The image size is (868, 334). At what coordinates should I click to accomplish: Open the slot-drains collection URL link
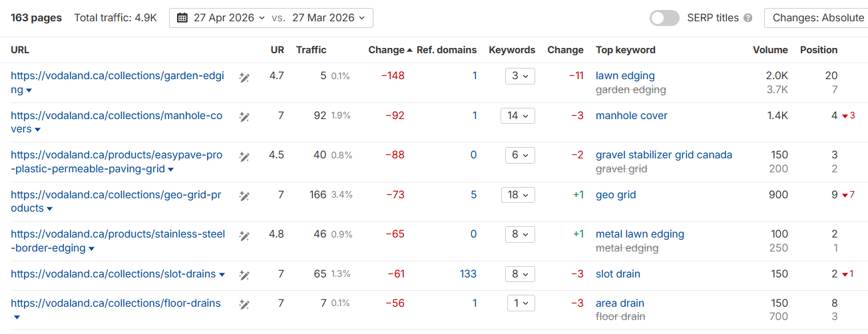[113, 274]
